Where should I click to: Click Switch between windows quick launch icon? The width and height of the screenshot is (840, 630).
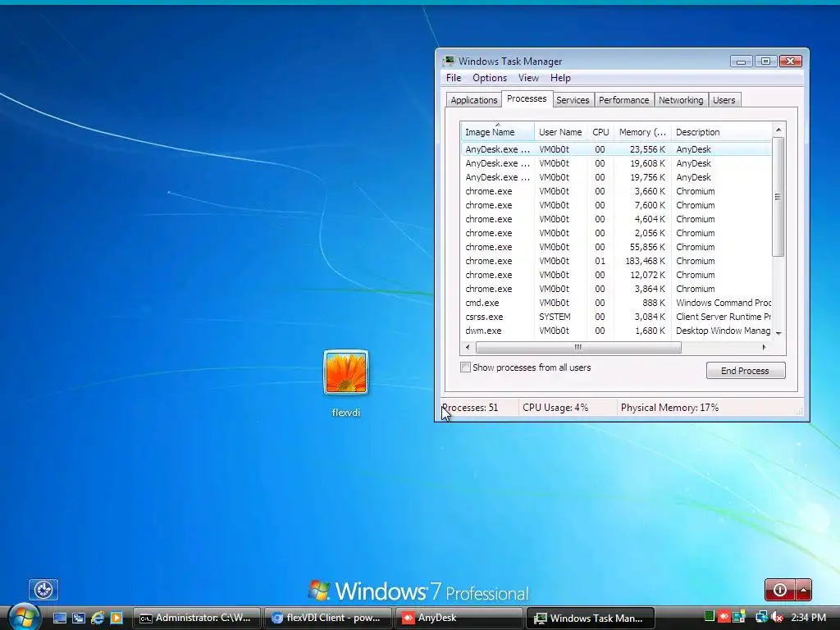[x=79, y=618]
